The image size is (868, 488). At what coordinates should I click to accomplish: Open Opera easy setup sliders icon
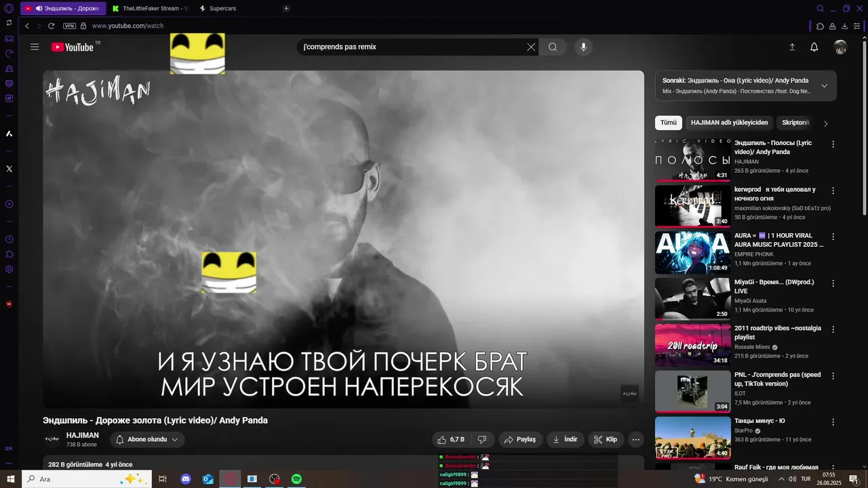[x=857, y=26]
